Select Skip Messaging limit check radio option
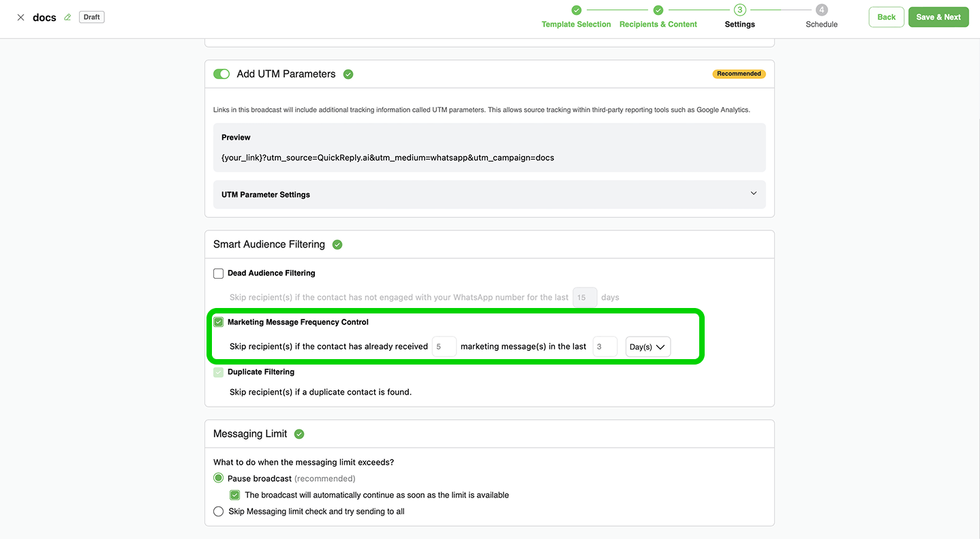 219,512
